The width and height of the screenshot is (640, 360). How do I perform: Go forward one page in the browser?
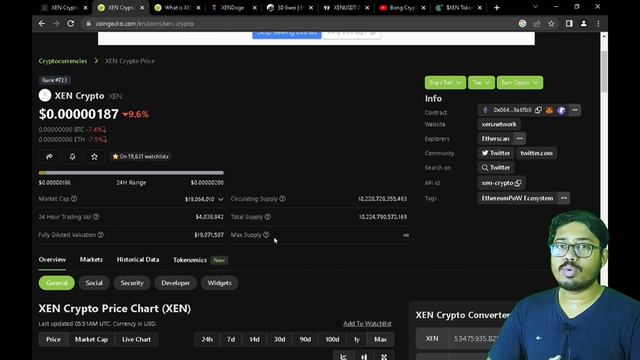click(56, 24)
